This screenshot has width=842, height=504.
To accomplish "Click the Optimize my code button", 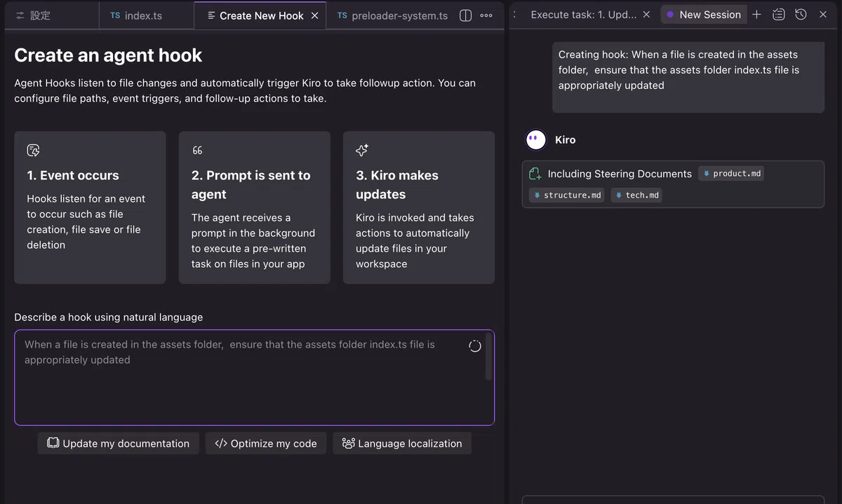I will [266, 444].
